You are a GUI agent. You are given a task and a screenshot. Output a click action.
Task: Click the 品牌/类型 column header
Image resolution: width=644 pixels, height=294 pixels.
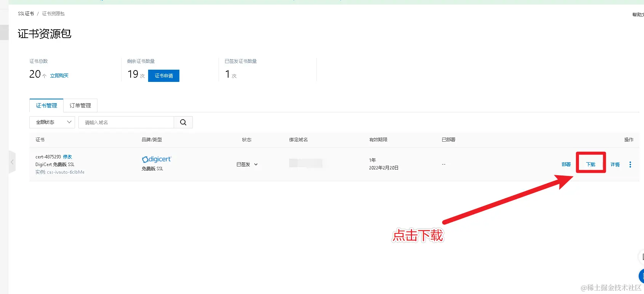(x=152, y=140)
